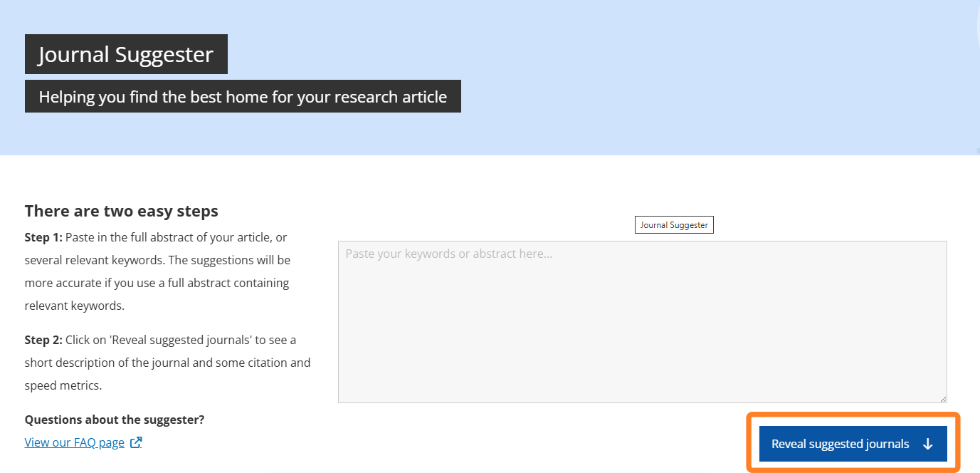Click the external link icon beside FAQ
Screen dimensions: 980x473
point(136,442)
